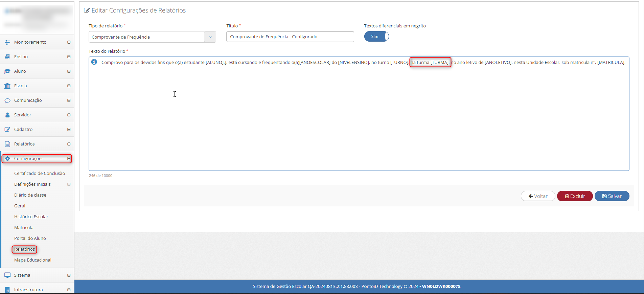The width and height of the screenshot is (644, 294).
Task: Click the Monitoramento sliders icon
Action: (7, 42)
